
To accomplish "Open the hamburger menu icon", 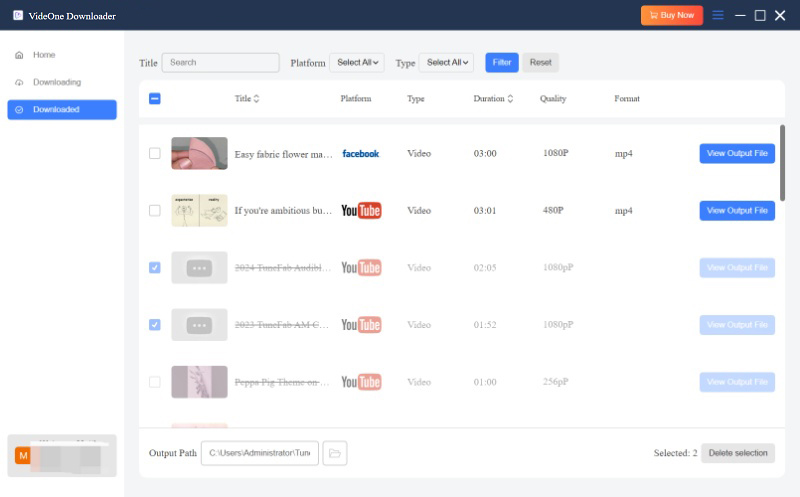I will pyautogui.click(x=718, y=15).
